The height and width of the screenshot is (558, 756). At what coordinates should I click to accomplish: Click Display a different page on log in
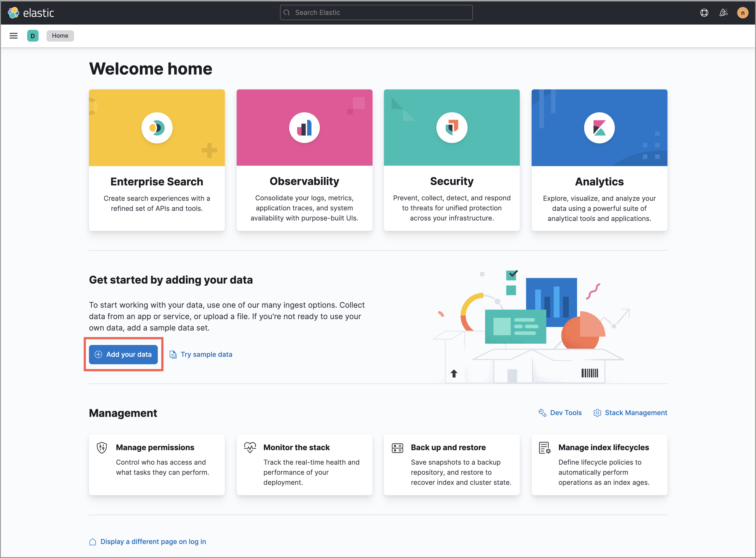pyautogui.click(x=153, y=541)
